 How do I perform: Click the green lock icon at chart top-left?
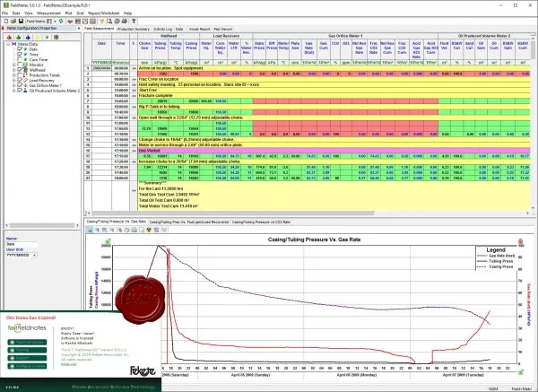coord(108,241)
